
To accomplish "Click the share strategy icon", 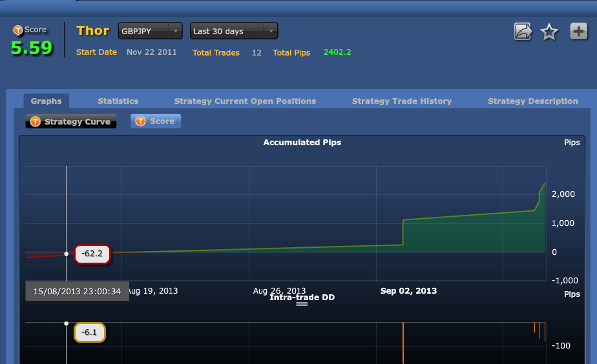I will coord(523,32).
